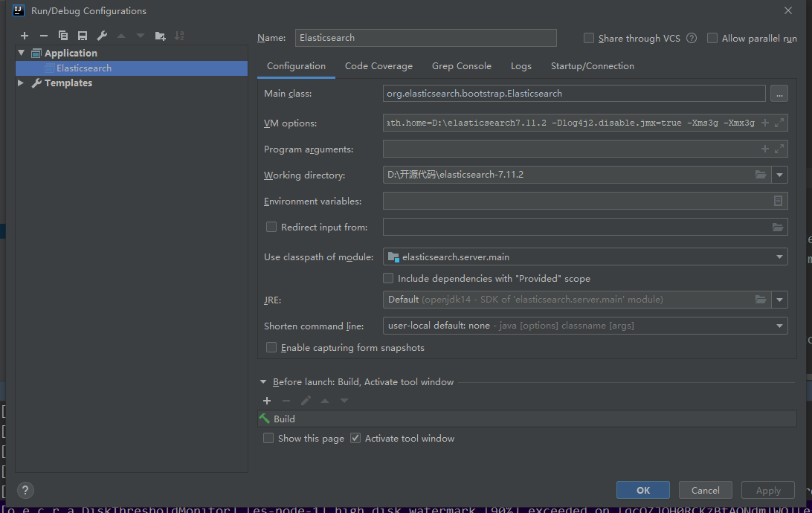
Task: Open Use classpath of module dropdown
Action: 779,256
